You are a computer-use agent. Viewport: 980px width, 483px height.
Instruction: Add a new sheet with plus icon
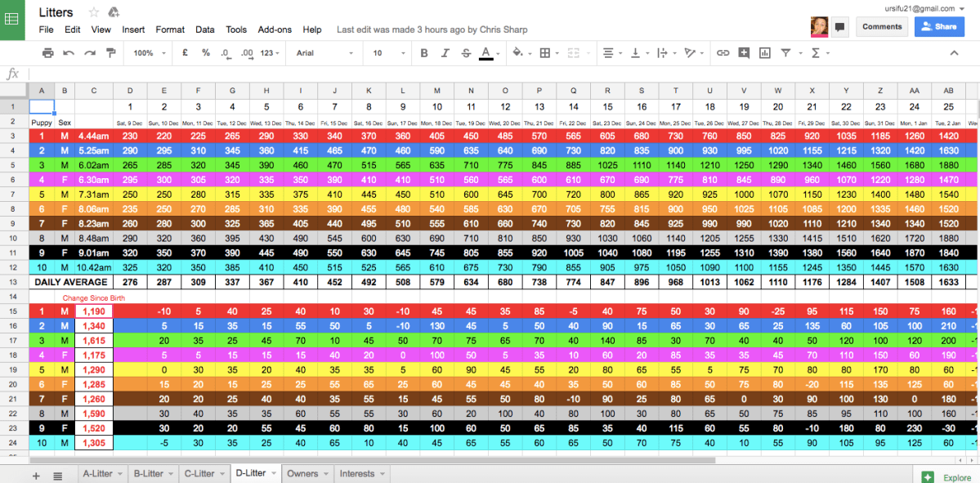point(35,475)
